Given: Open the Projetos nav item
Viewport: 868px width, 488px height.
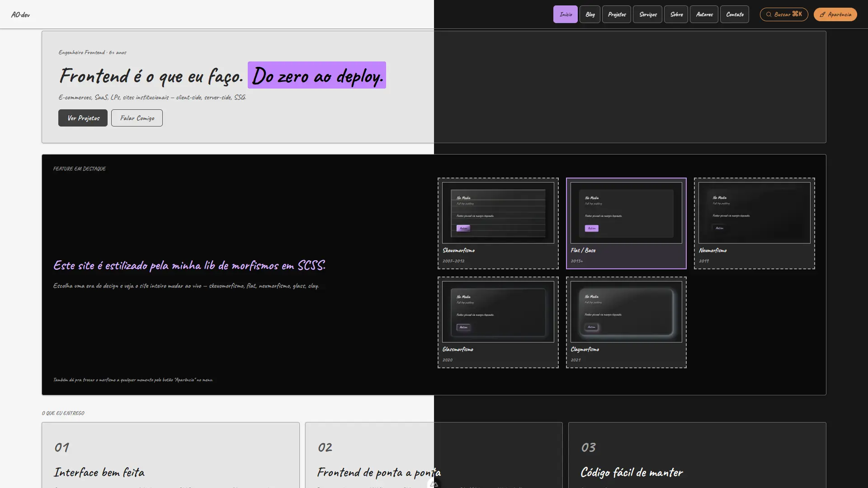Looking at the screenshot, I should [x=617, y=14].
